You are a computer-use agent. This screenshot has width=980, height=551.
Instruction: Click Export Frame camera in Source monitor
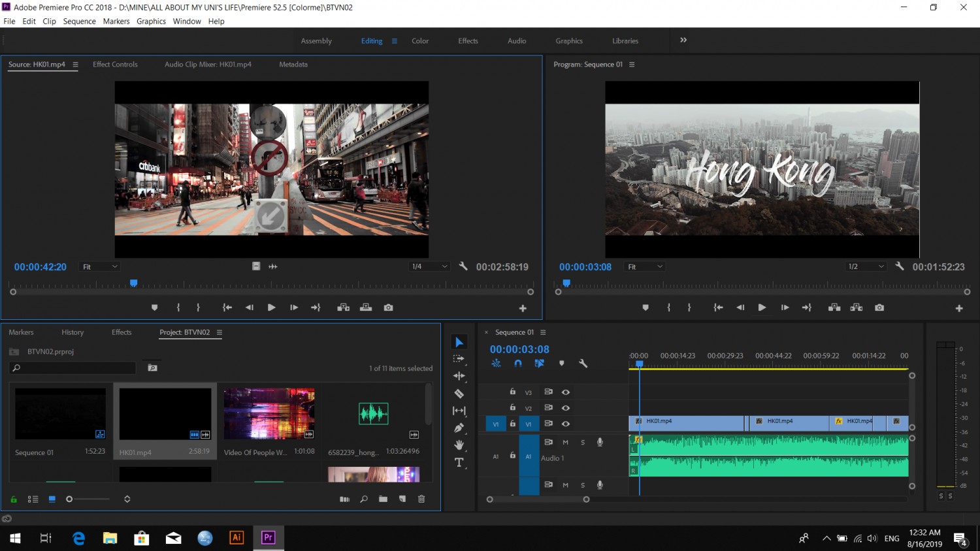click(389, 307)
